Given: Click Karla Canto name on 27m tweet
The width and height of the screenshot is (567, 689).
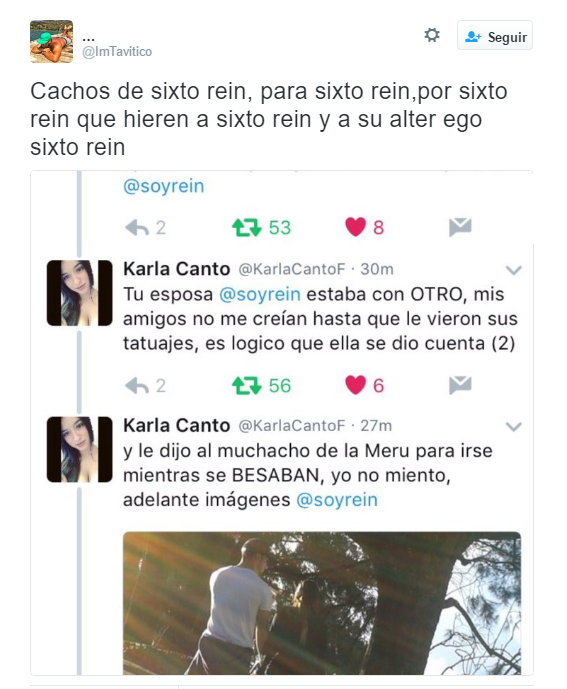Looking at the screenshot, I should (x=177, y=425).
